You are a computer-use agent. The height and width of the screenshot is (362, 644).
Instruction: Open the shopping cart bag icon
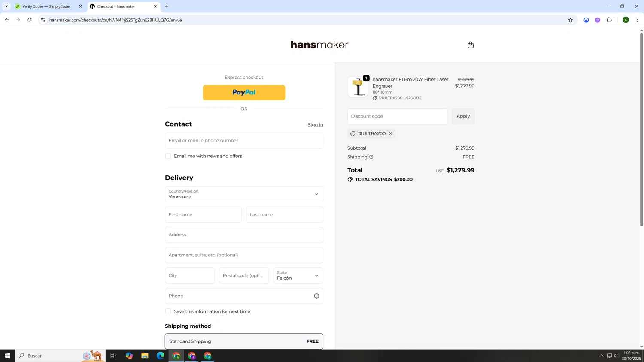471,45
